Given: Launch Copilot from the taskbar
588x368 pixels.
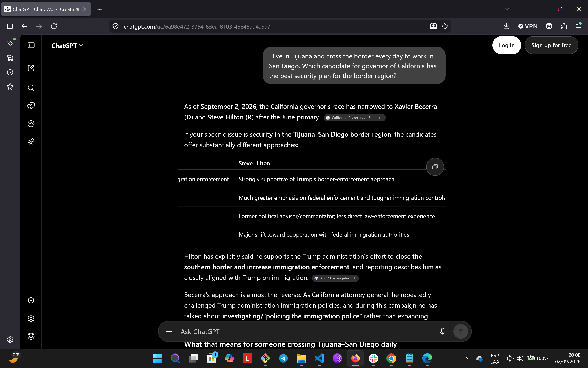Looking at the screenshot, I should tap(229, 358).
